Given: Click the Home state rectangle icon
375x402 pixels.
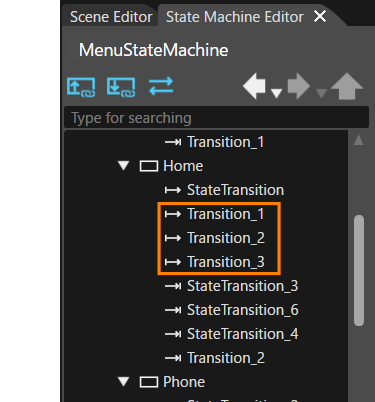Looking at the screenshot, I should click(148, 166).
